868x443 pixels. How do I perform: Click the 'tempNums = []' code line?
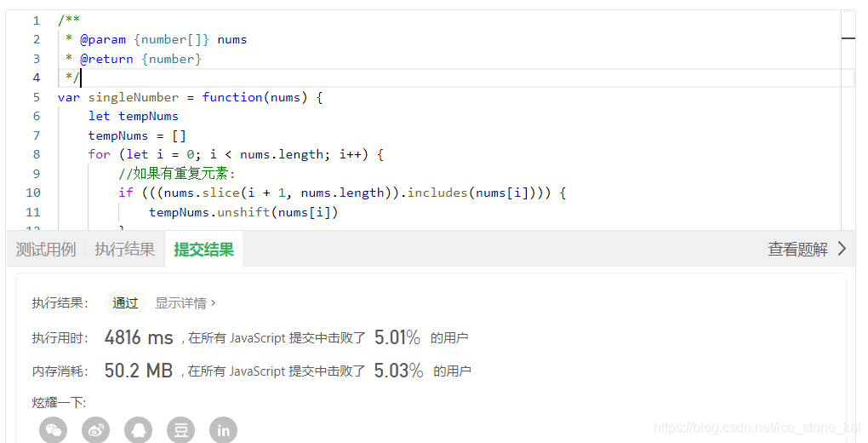tap(137, 135)
